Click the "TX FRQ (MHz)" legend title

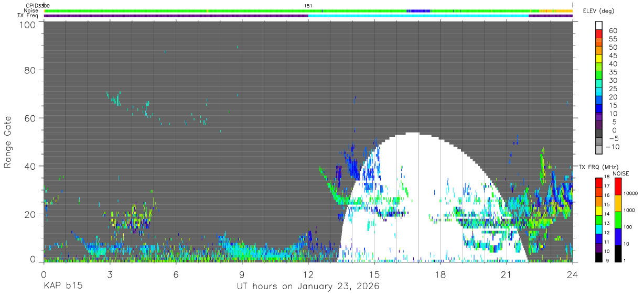598,167
